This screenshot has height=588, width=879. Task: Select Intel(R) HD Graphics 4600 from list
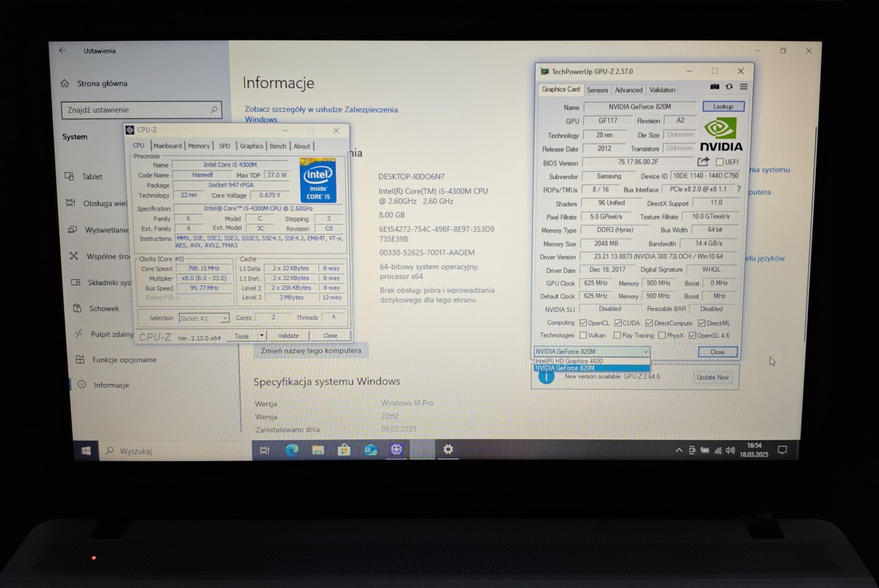592,361
